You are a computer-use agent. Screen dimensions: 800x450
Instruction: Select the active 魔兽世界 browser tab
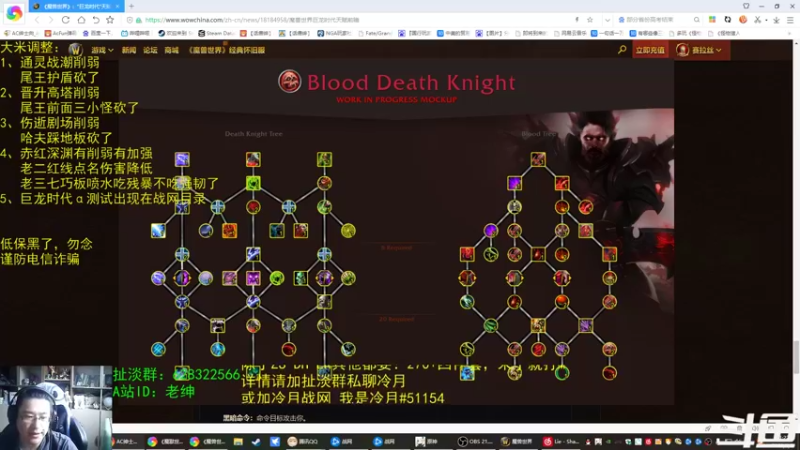click(76, 6)
